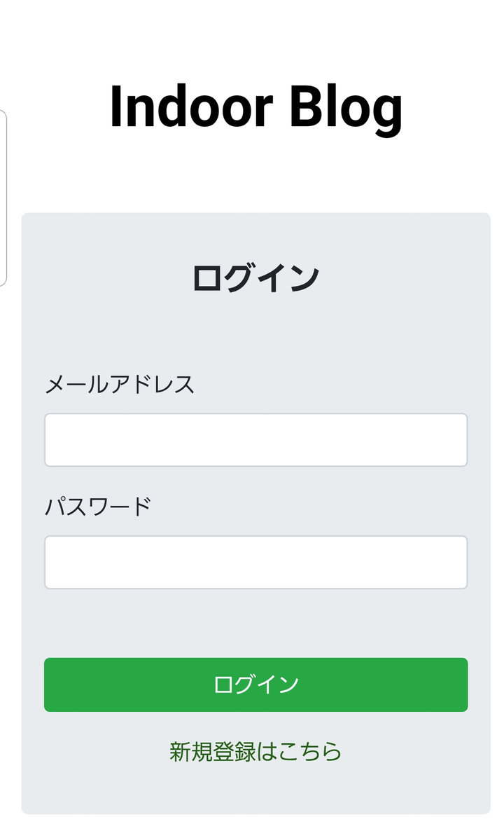
Task: Click the blank space between password field and login button
Action: (255, 624)
